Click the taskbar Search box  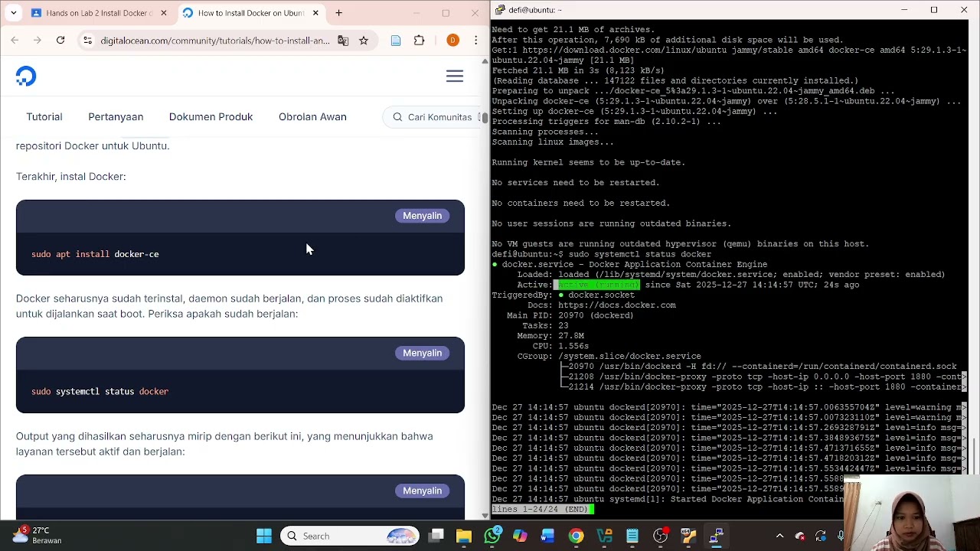[x=351, y=536]
